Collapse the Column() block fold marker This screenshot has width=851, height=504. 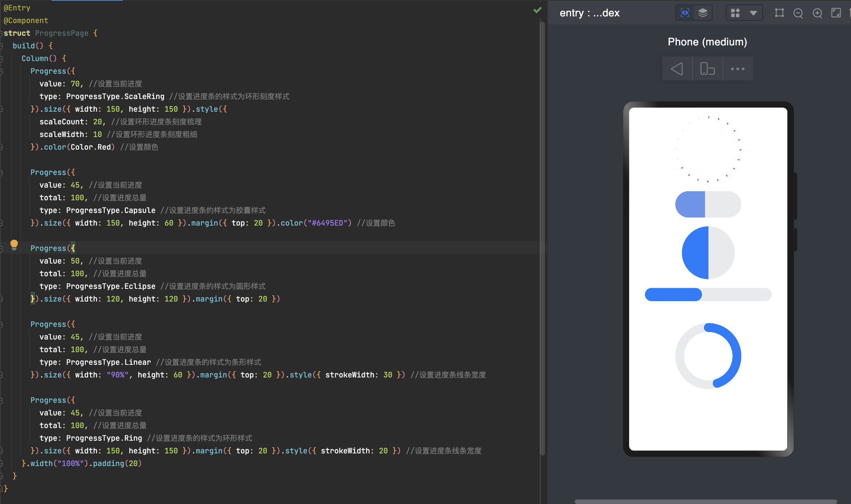(1, 59)
